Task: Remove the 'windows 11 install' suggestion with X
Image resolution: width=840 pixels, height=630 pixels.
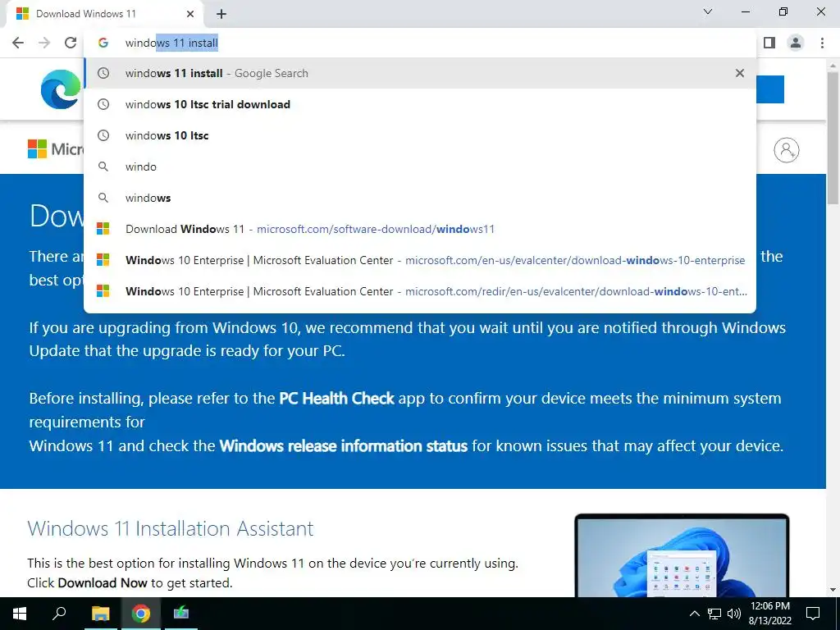Action: [x=740, y=73]
